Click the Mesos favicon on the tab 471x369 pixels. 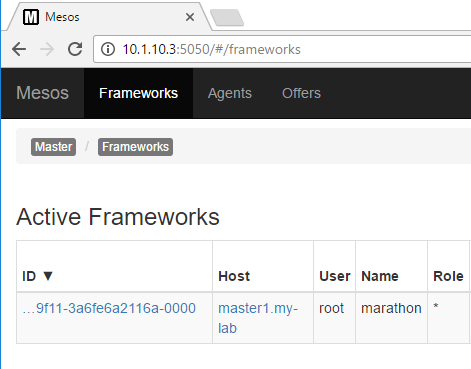pyautogui.click(x=31, y=17)
